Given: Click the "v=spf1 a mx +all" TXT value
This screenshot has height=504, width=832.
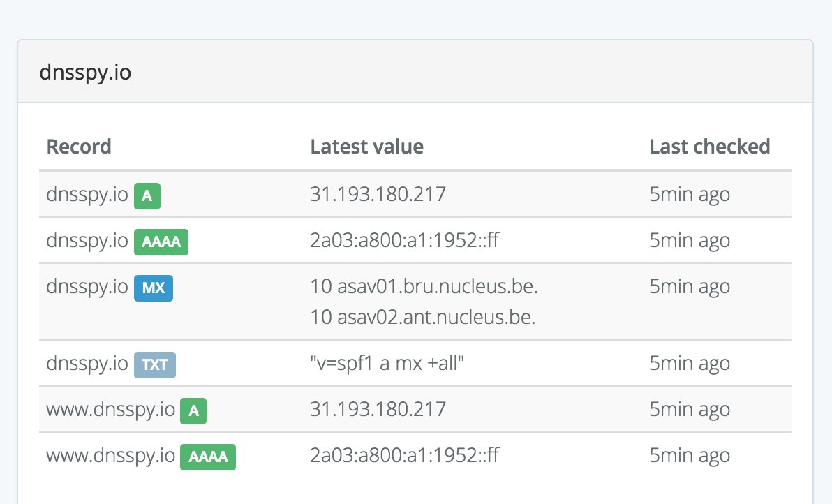Looking at the screenshot, I should point(387,364).
